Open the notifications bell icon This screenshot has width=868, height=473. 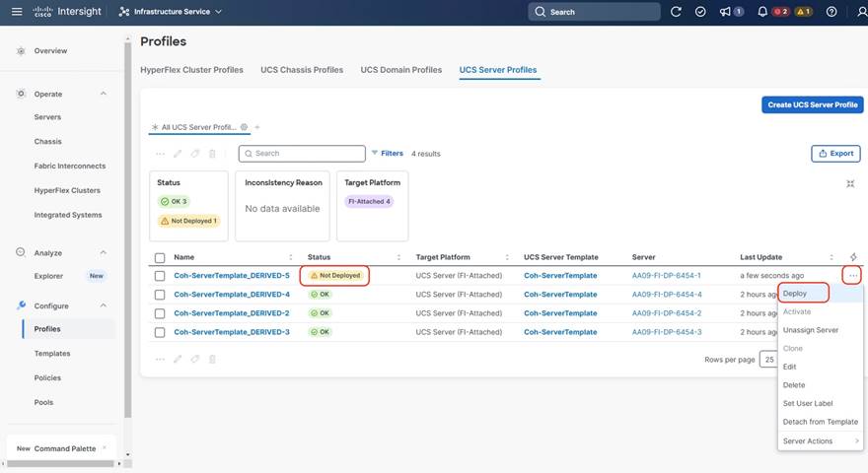tap(762, 12)
